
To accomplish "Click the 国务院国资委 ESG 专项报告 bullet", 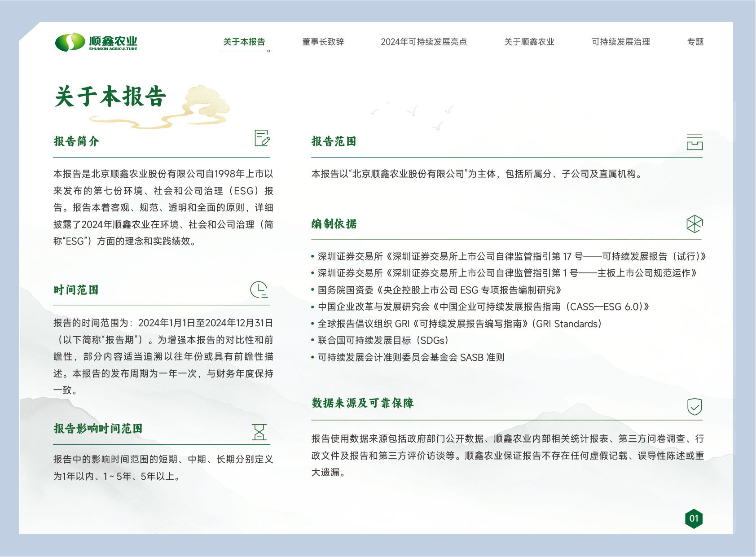I will [436, 290].
